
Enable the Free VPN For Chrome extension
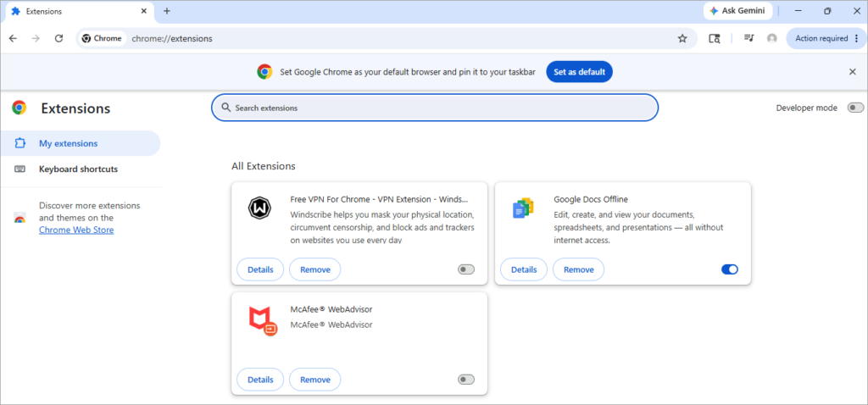[x=466, y=269]
